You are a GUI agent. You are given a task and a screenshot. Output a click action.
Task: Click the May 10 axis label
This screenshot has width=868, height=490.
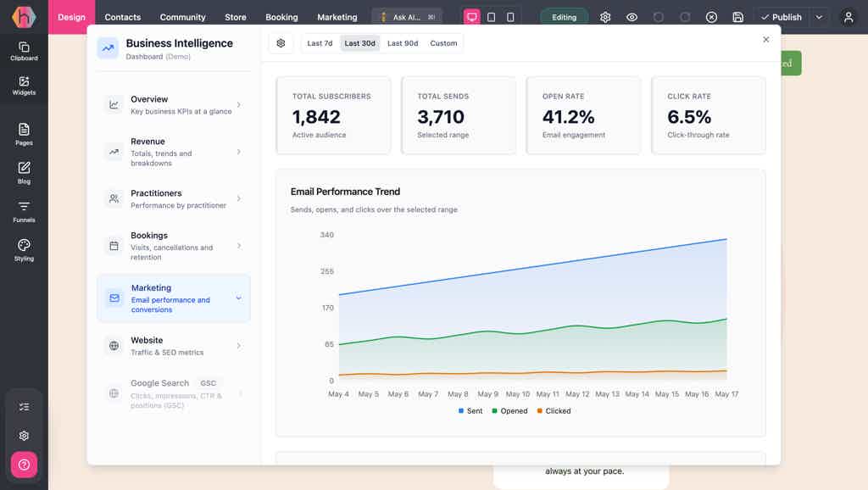pos(518,394)
